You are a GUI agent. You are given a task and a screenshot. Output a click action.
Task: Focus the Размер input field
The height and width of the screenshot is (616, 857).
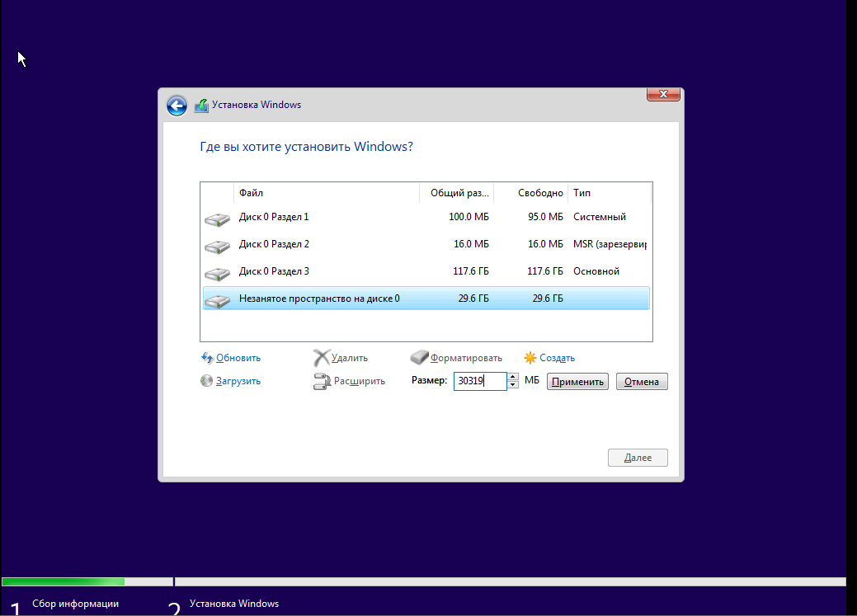pos(480,381)
